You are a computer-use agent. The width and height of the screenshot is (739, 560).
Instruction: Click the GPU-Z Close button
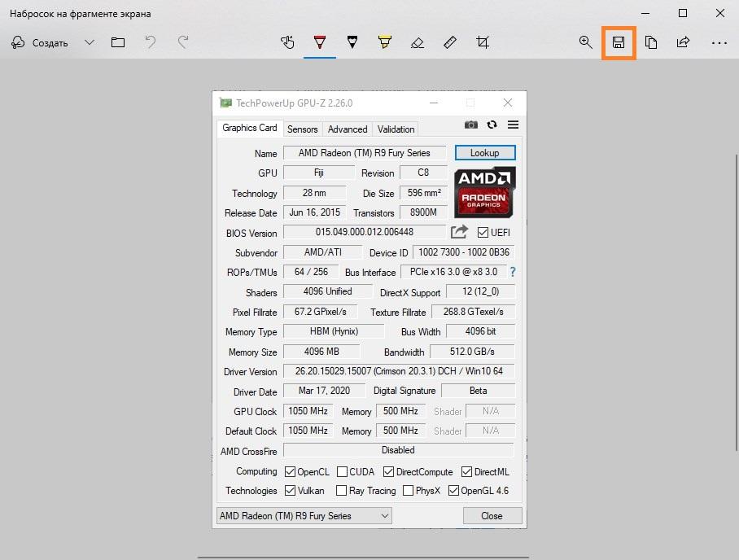coord(492,516)
